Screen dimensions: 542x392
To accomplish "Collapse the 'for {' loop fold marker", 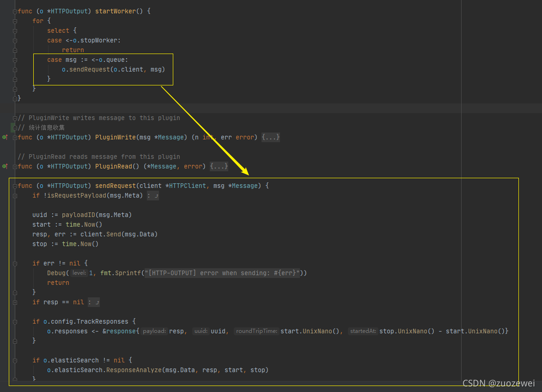I will click(15, 21).
